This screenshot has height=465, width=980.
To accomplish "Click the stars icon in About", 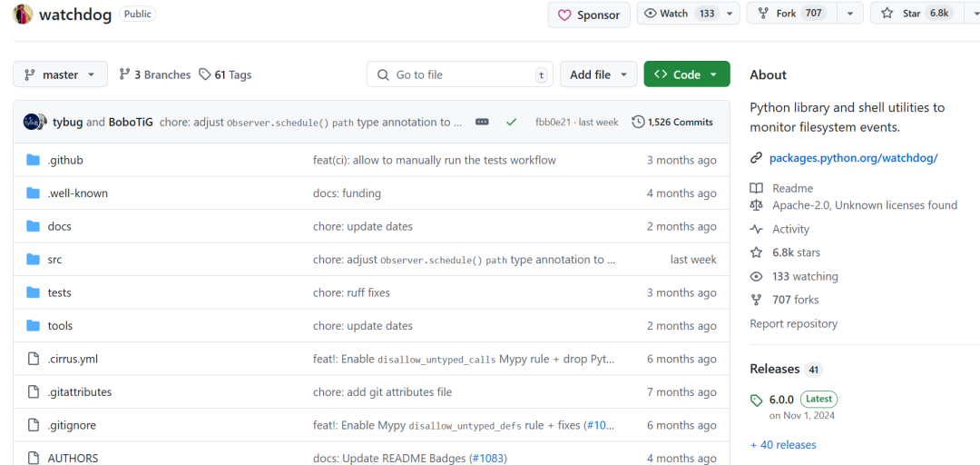I will pyautogui.click(x=756, y=252).
